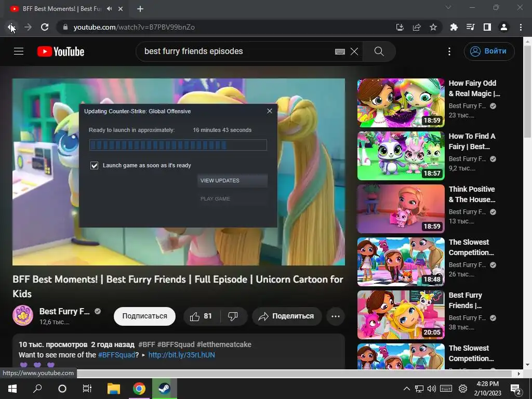Open the http://bit.ly/35rLhUN link
Image resolution: width=532 pixels, height=399 pixels.
pos(181,355)
